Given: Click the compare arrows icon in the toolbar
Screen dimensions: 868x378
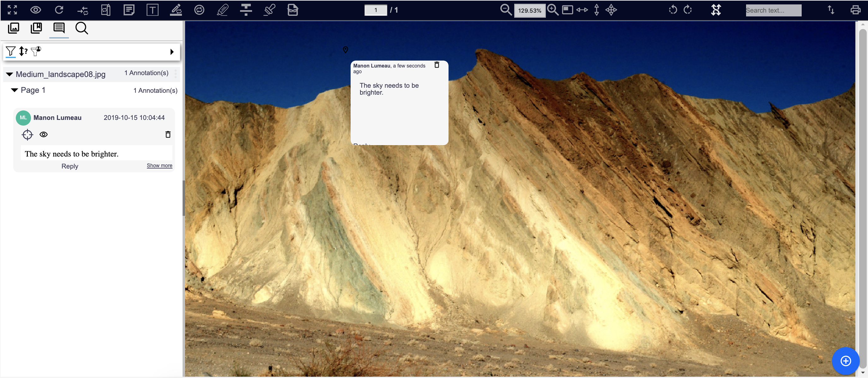Looking at the screenshot, I should (82, 10).
